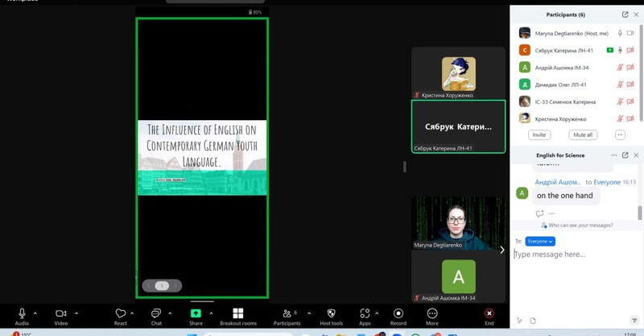644x336 pixels.
Task: Pop out the Participants panel
Action: [x=625, y=15]
